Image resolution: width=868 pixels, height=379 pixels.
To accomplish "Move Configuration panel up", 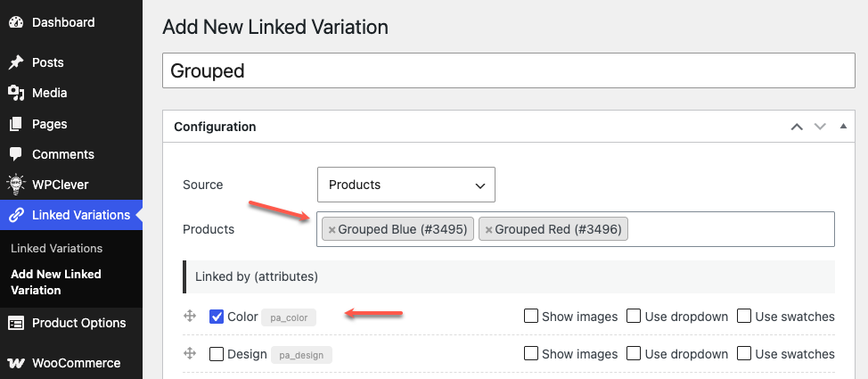I will coord(797,127).
